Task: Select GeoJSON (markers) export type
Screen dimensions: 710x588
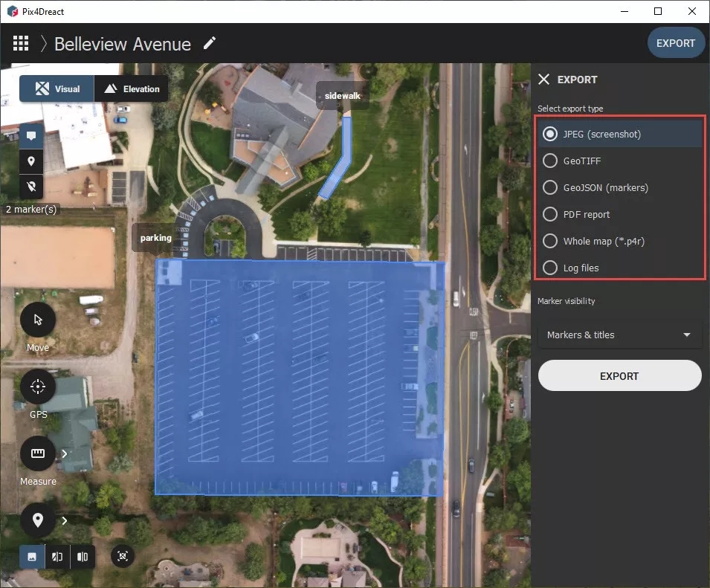Action: coord(620,187)
